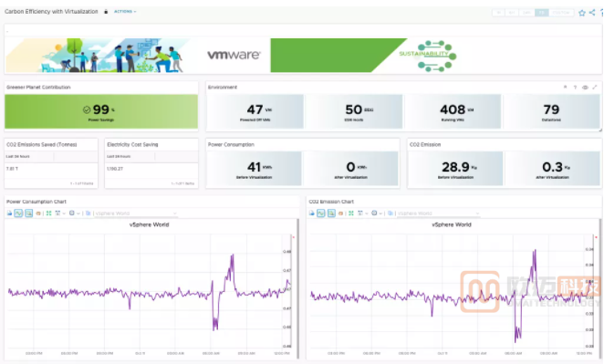Click the Power Consumption Chart vertical scrollbar
Screen dimensions: 604x364
point(297,289)
